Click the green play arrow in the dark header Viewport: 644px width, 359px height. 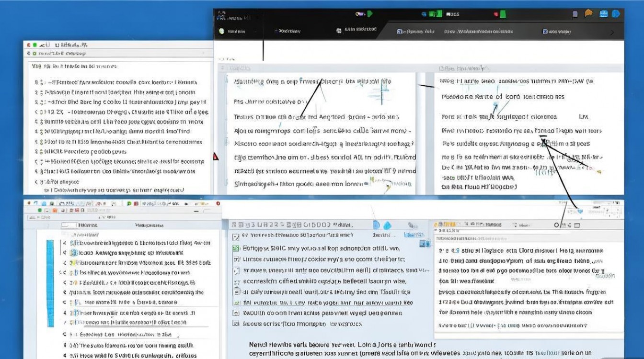tap(370, 14)
